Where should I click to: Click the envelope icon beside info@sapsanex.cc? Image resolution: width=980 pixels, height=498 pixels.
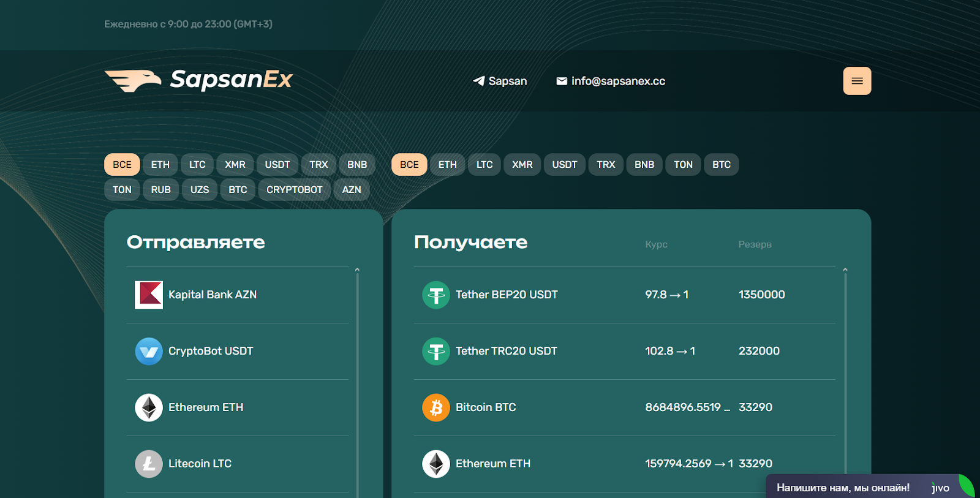coord(562,81)
